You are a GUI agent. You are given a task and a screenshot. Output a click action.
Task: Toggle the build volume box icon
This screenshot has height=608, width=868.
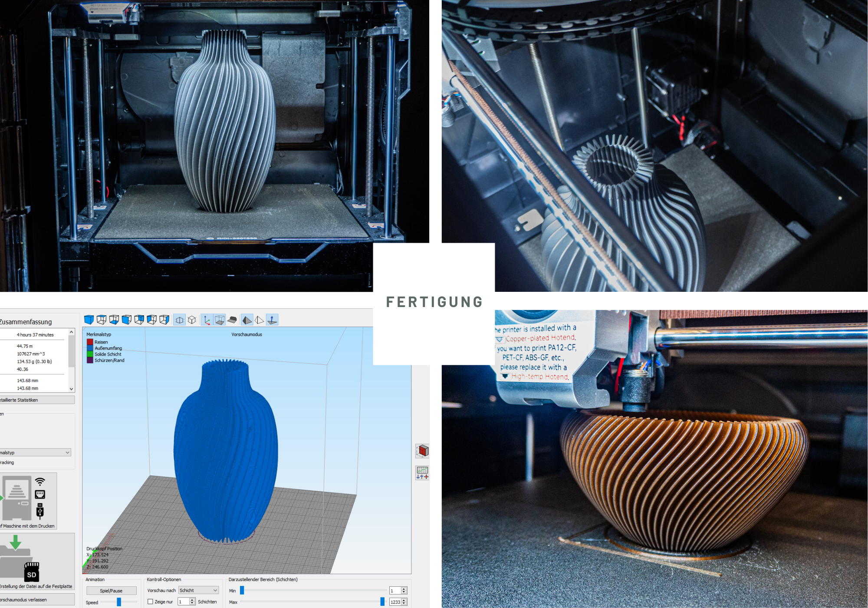point(220,320)
